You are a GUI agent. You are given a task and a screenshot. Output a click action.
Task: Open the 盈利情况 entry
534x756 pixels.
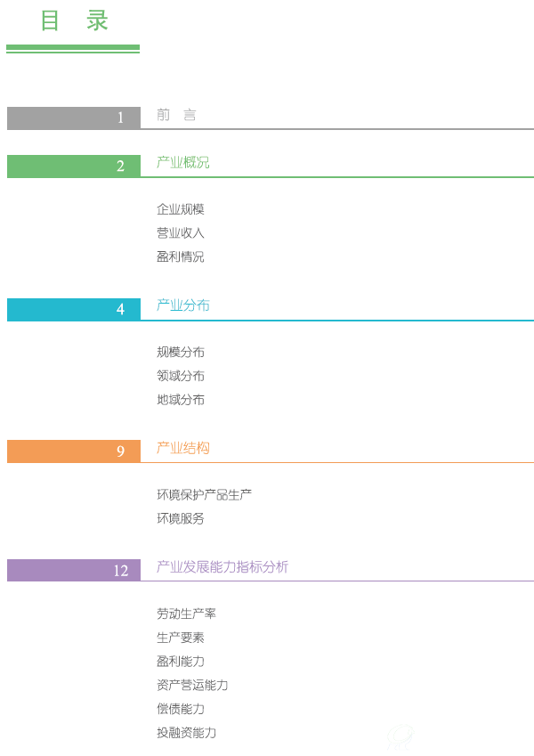[x=181, y=256]
